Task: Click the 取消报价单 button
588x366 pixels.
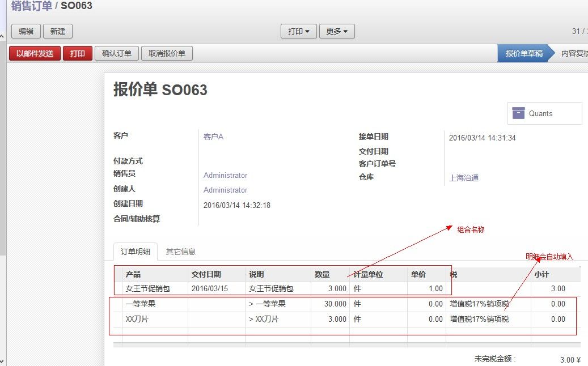Action: pos(167,53)
